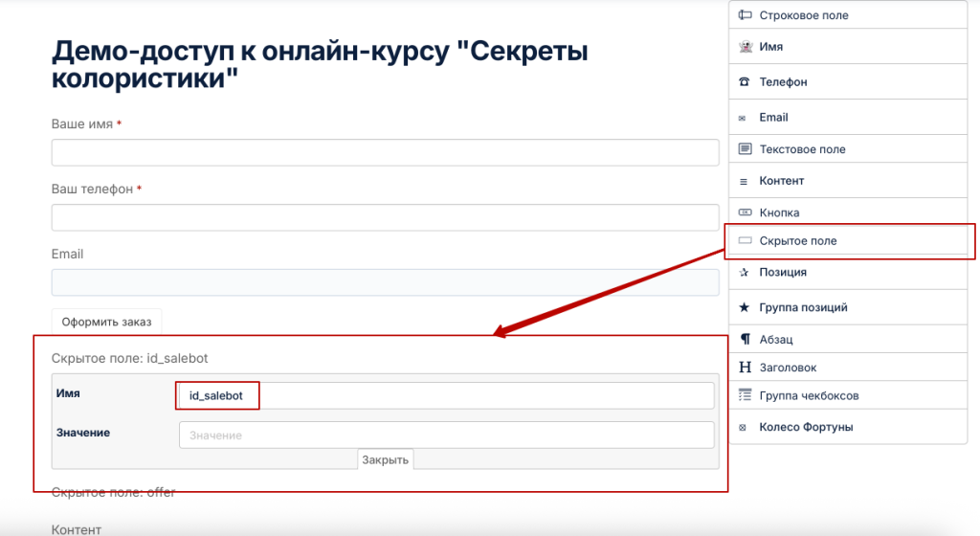Click the H icon beside Заголовок
The height and width of the screenshot is (536, 980).
[x=745, y=368]
